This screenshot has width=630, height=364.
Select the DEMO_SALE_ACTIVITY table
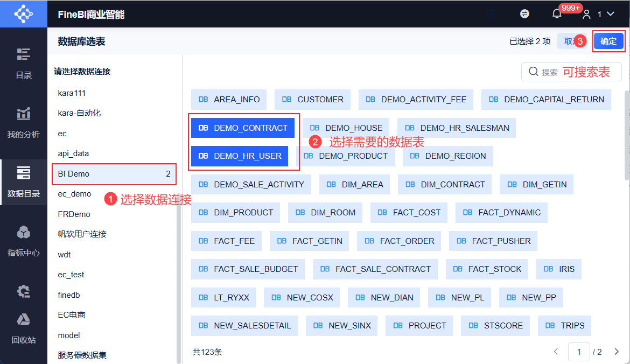(x=251, y=184)
